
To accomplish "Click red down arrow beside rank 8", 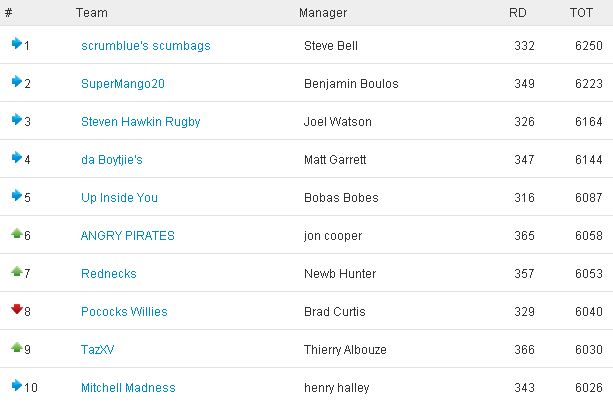I will [x=17, y=309].
